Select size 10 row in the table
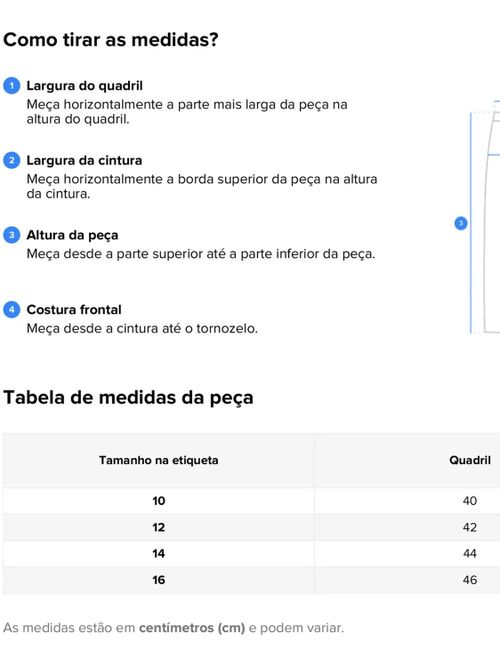 [x=251, y=501]
